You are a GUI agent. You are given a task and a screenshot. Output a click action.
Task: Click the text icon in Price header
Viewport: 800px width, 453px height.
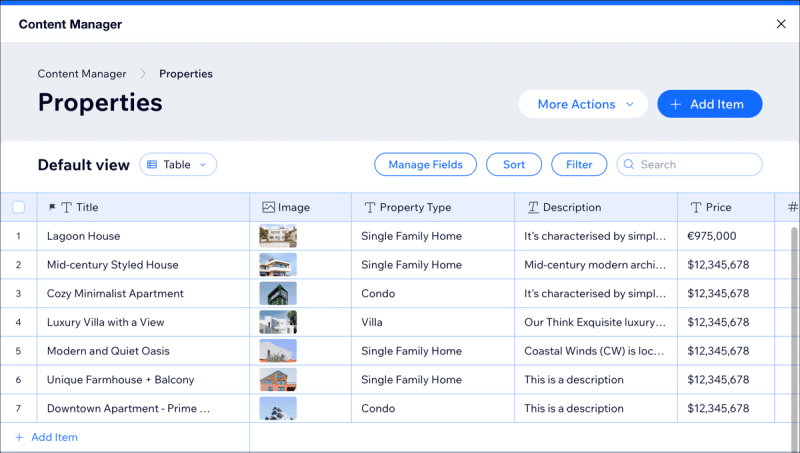[x=696, y=207]
